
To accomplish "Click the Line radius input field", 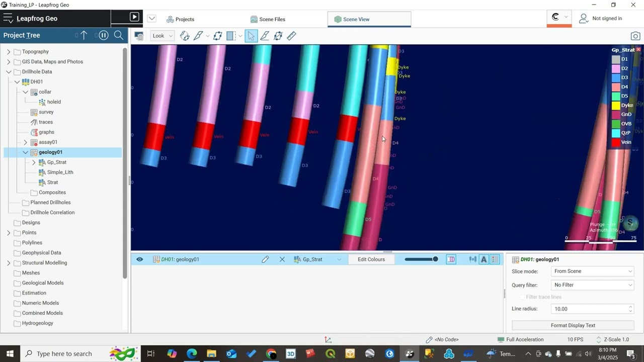I will click(x=589, y=309).
